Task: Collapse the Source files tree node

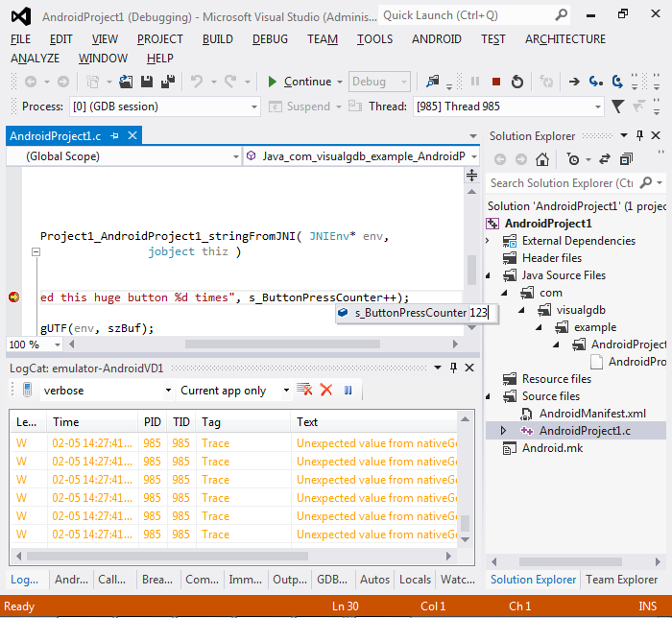Action: tap(488, 396)
